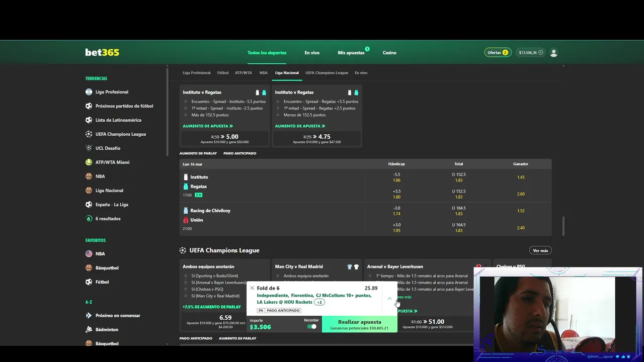The height and width of the screenshot is (362, 644).
Task: Open Mis apuestas in the top navigation
Action: point(351,53)
